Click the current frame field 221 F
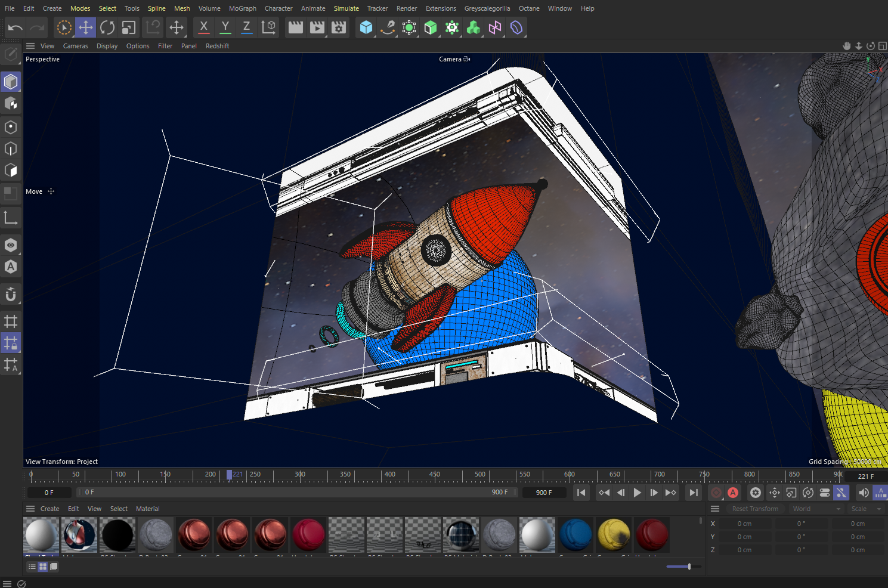Viewport: 888px width, 588px height. tap(866, 476)
